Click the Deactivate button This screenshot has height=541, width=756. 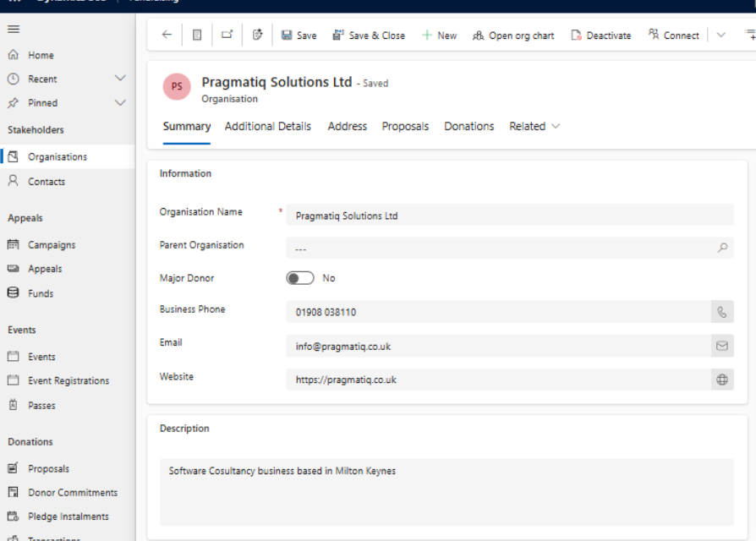click(x=601, y=36)
